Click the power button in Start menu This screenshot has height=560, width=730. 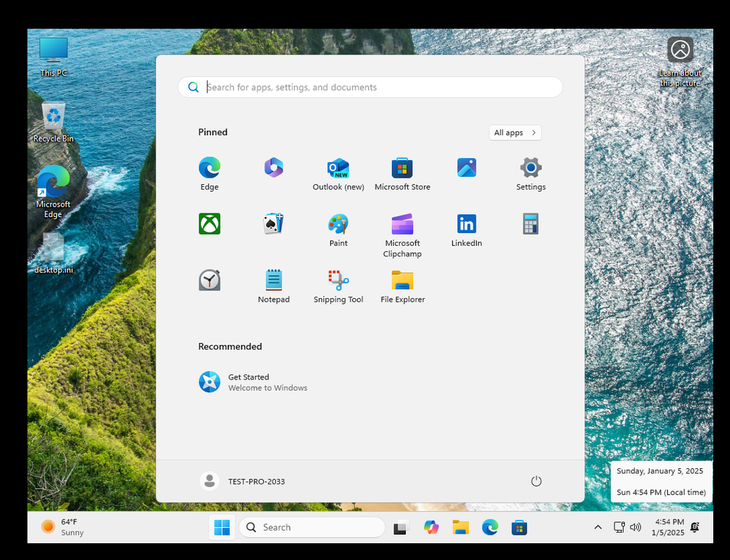(x=536, y=481)
